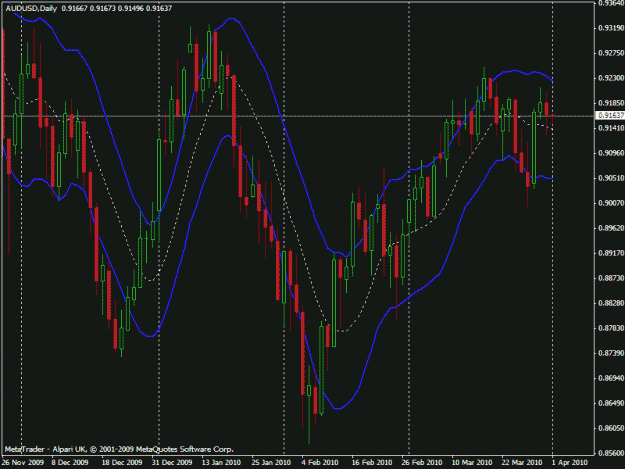This screenshot has height=469, width=625.
Task: Click the 0.87830 price axis label
Action: point(611,328)
